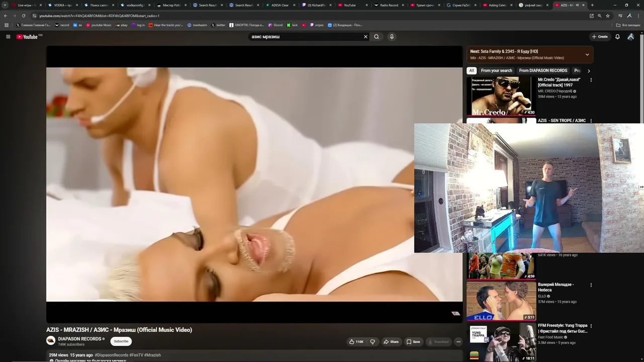
Task: Show more filter chips with arrow
Action: tap(589, 71)
